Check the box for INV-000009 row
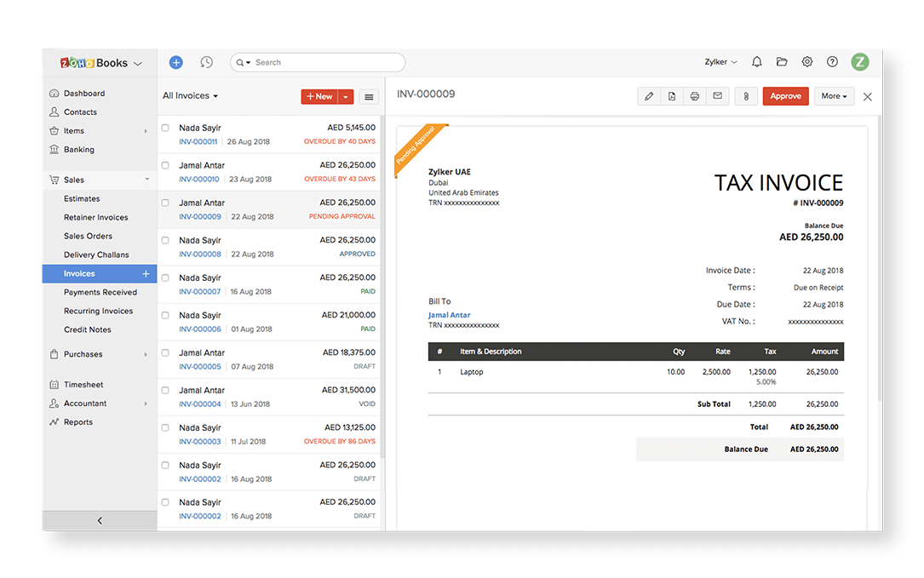This screenshot has width=924, height=578. (165, 203)
